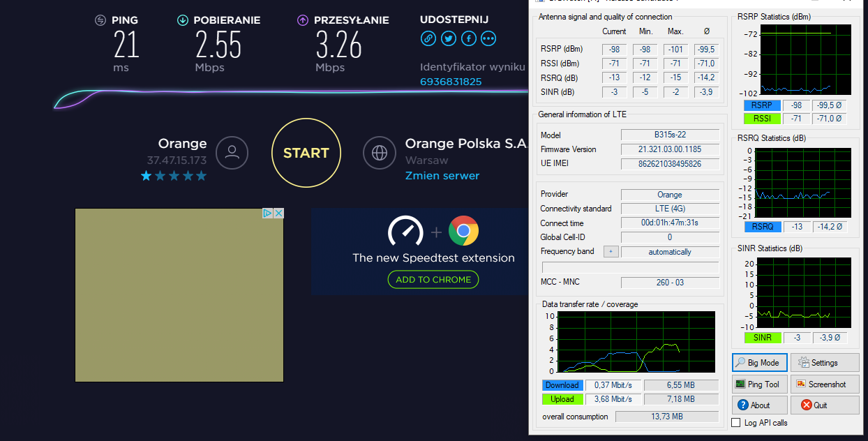Click the upload arrow icon beside PRZESYŁANIE

point(303,20)
